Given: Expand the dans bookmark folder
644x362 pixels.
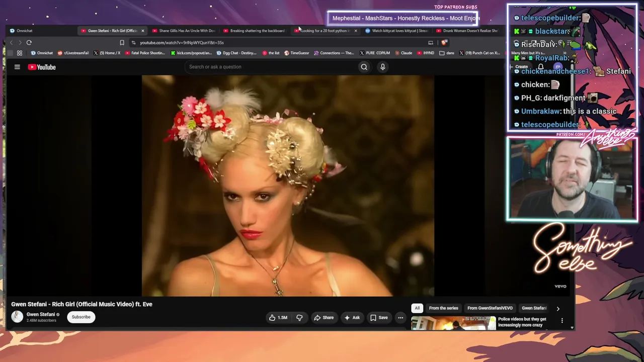Looking at the screenshot, I should (447, 53).
